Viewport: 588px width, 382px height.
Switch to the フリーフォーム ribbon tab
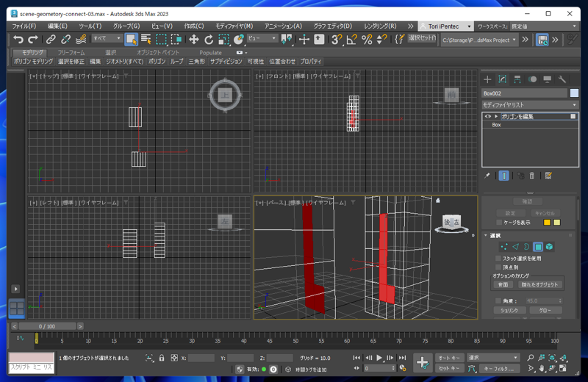(x=71, y=52)
